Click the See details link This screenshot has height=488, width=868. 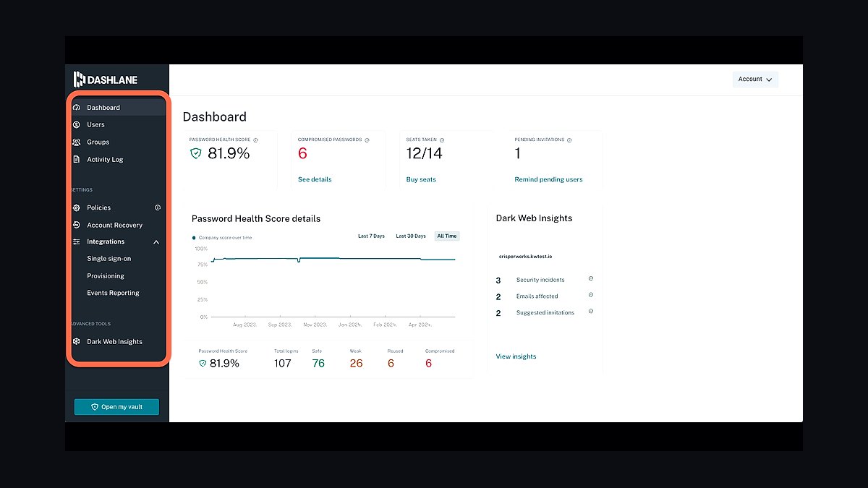point(315,179)
